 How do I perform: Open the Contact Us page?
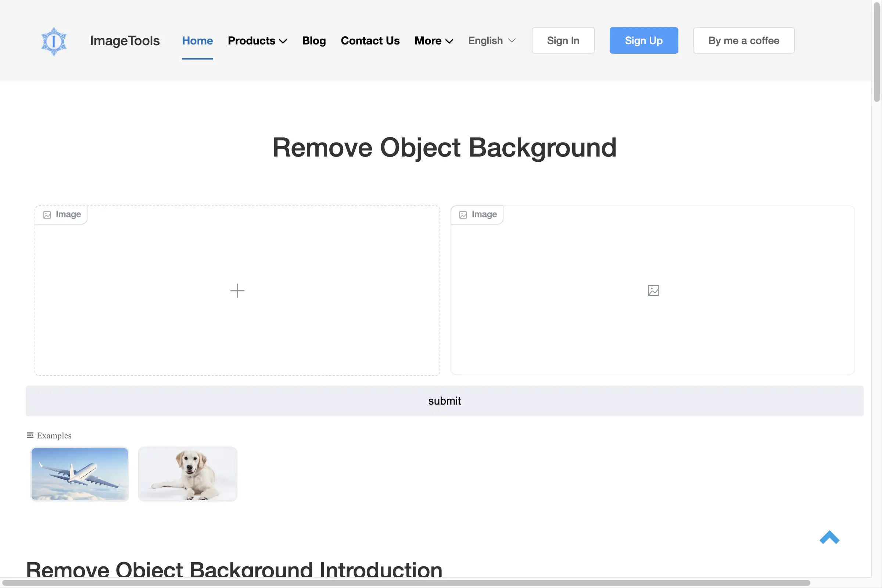(x=370, y=40)
